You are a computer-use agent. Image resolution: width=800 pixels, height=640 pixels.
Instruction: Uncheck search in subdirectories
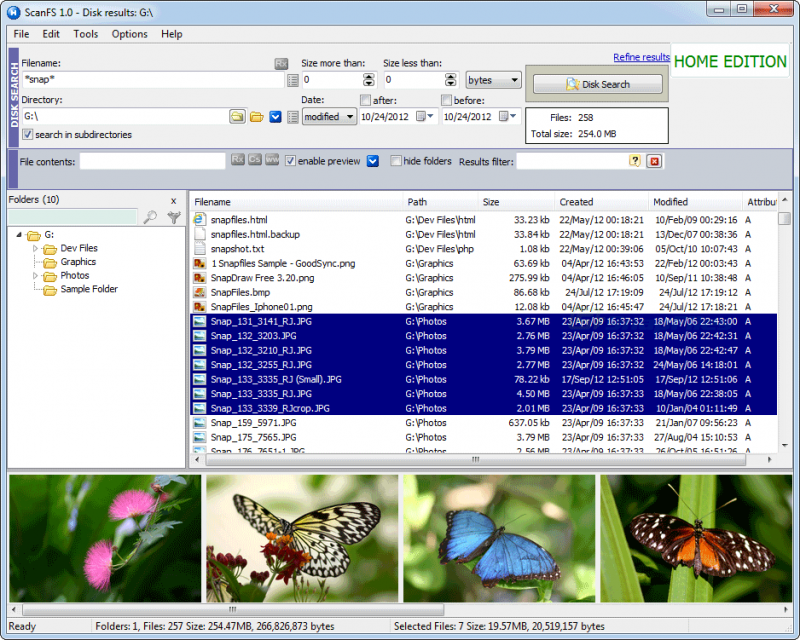[28, 135]
